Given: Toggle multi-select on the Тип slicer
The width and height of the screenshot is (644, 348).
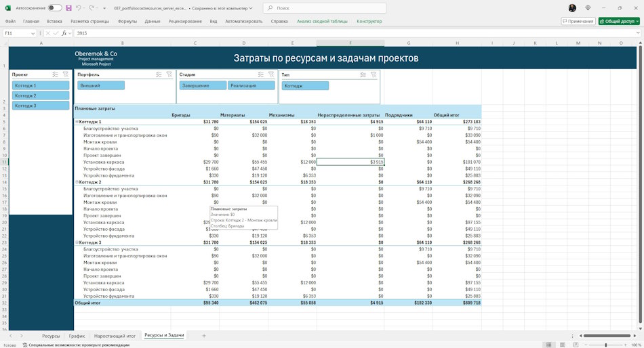Looking at the screenshot, I should pyautogui.click(x=363, y=74).
